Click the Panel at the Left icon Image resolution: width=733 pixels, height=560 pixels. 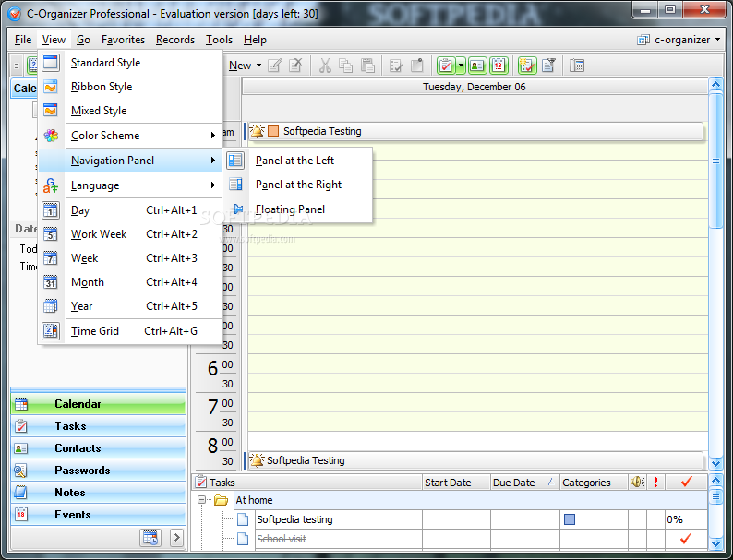235,161
